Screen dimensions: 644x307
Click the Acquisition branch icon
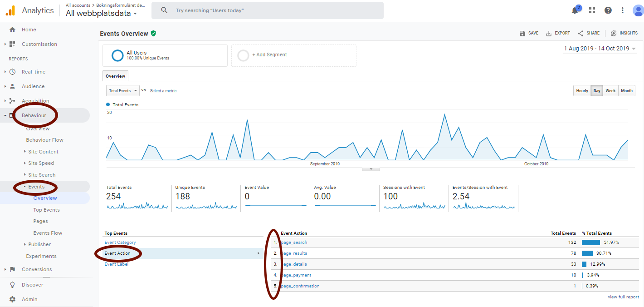tap(12, 101)
